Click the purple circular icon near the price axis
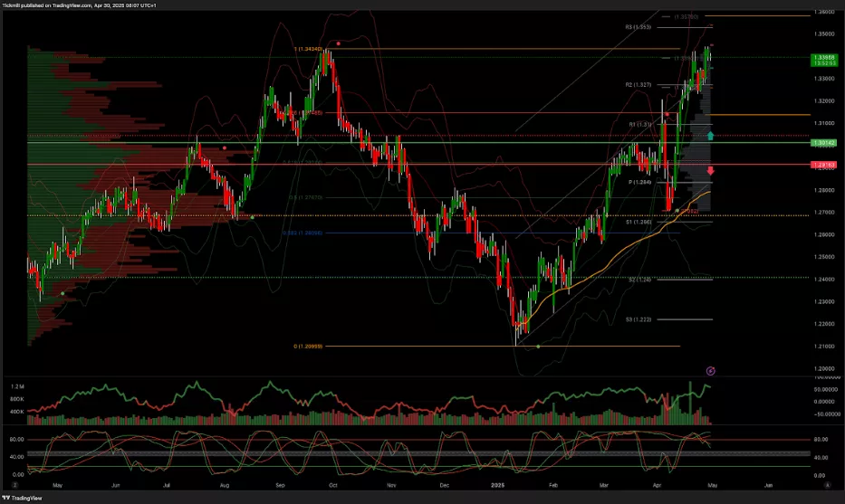Viewport: 845px width, 504px height. [711, 370]
